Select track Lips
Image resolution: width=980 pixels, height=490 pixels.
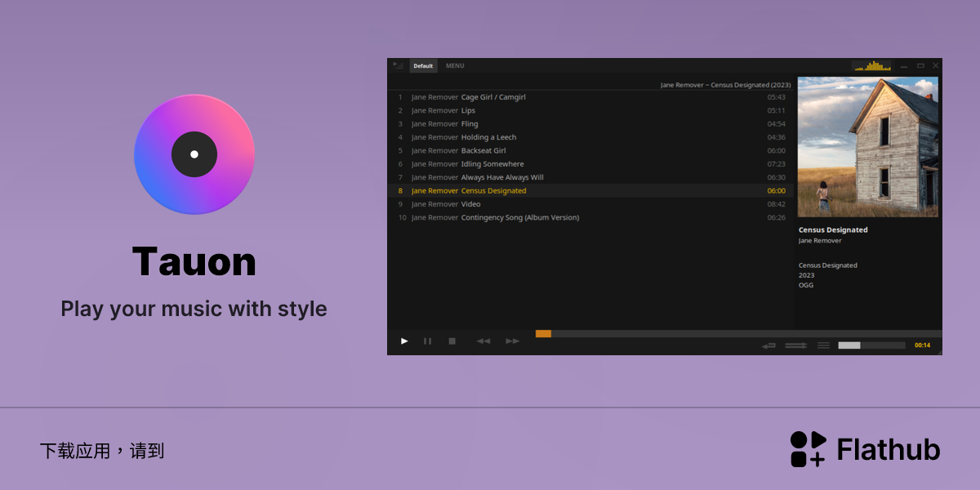tap(590, 110)
